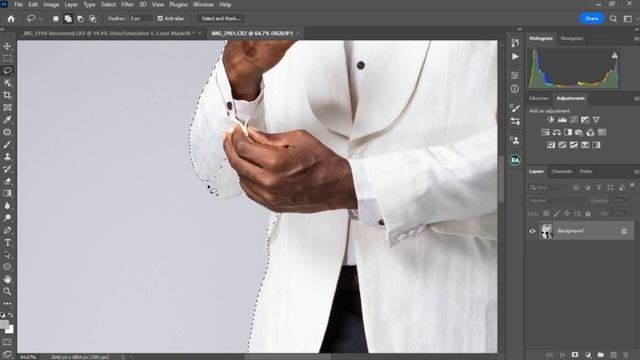640x360 pixels.
Task: Select the Frame tool
Action: coord(7,107)
